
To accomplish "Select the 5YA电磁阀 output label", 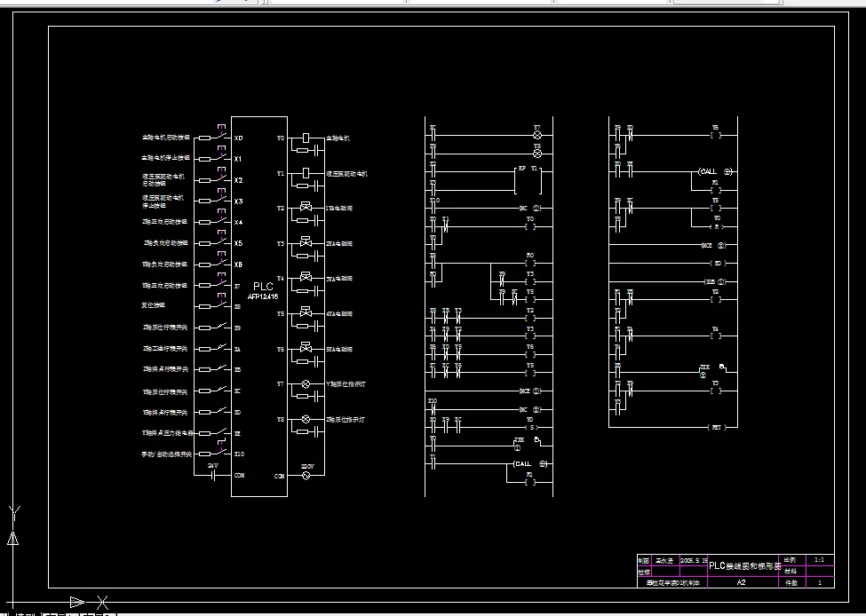I will pos(339,350).
